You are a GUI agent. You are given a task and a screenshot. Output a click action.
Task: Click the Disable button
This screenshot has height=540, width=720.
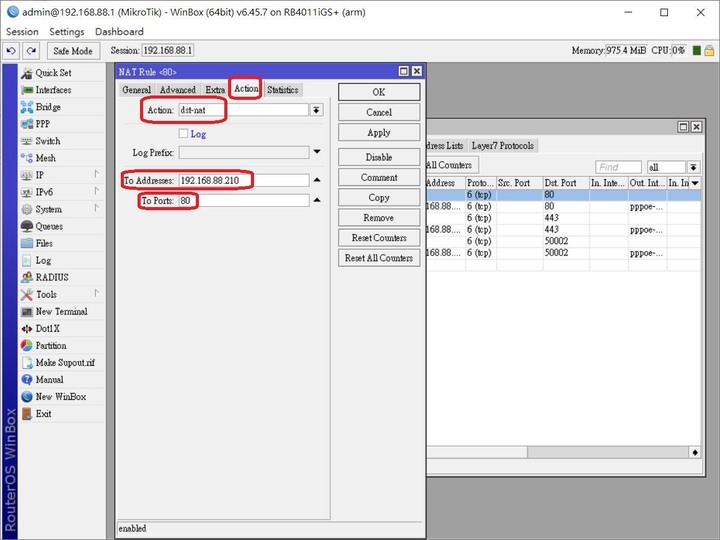click(379, 157)
